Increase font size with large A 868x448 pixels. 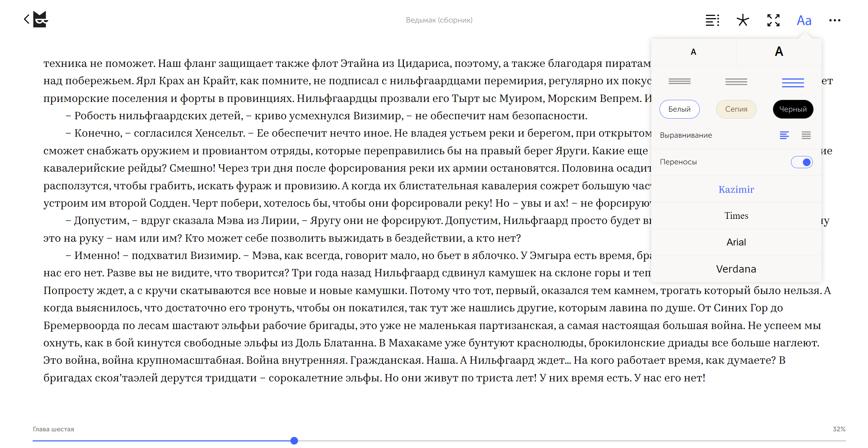click(x=779, y=52)
